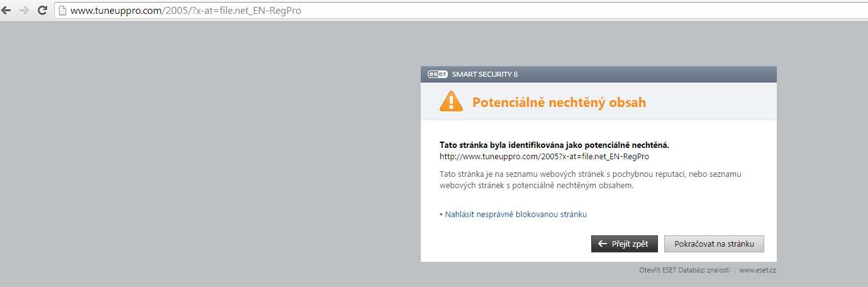Click the ESET logo in header
The height and width of the screenshot is (287, 868).
(438, 74)
